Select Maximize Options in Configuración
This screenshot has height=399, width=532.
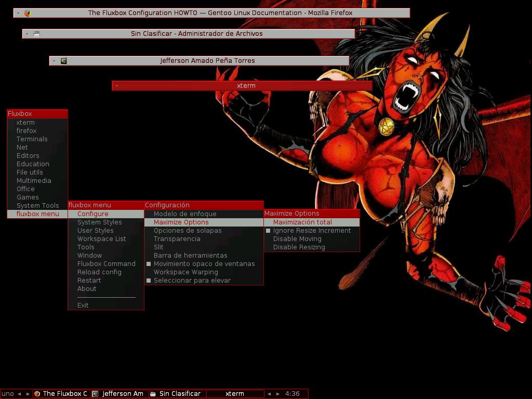204,222
